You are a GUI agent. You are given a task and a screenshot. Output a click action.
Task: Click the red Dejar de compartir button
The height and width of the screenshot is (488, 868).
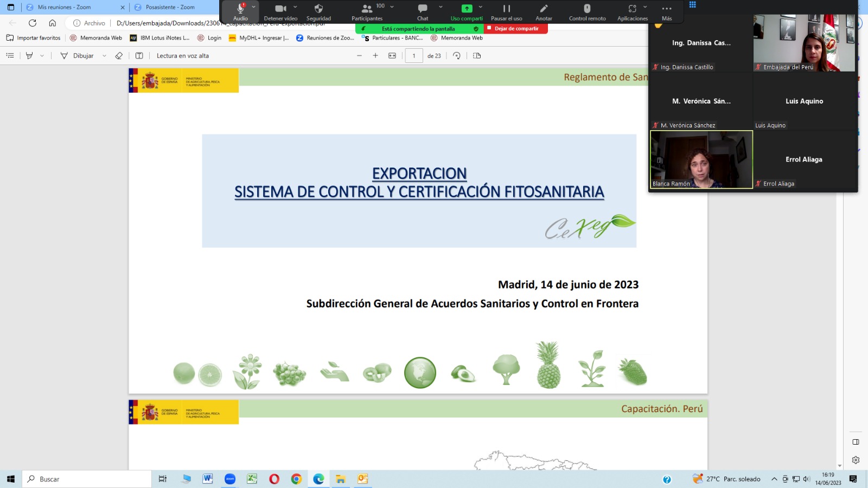pos(516,29)
